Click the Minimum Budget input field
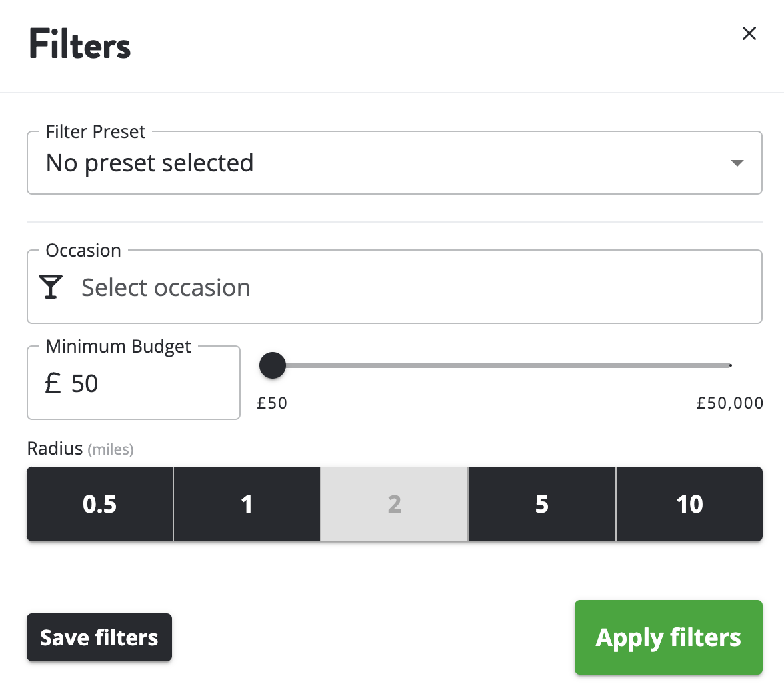 [133, 383]
